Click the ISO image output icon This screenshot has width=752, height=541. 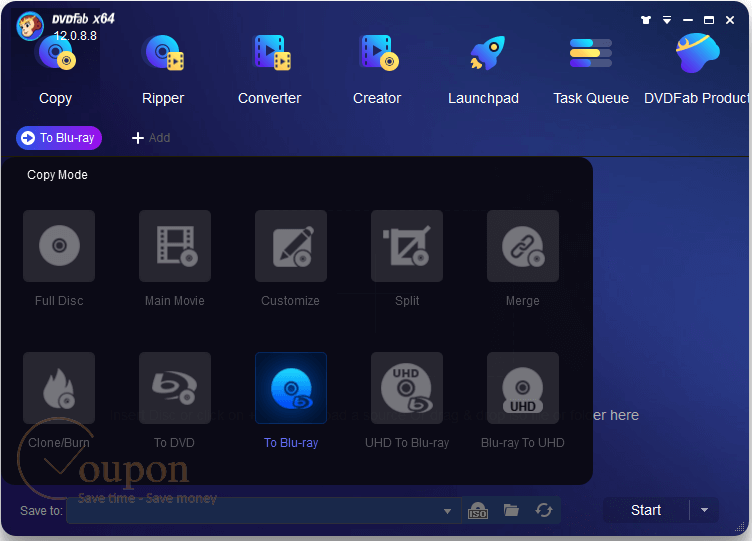(x=478, y=510)
